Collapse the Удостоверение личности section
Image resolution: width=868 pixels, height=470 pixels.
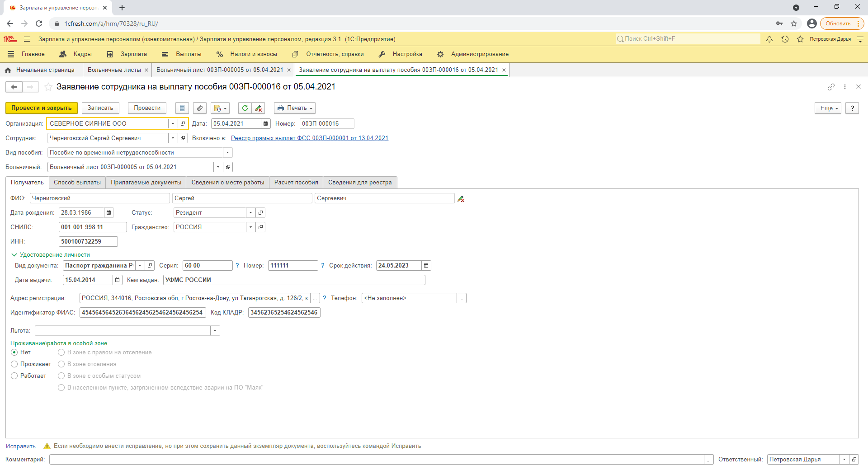tap(14, 255)
